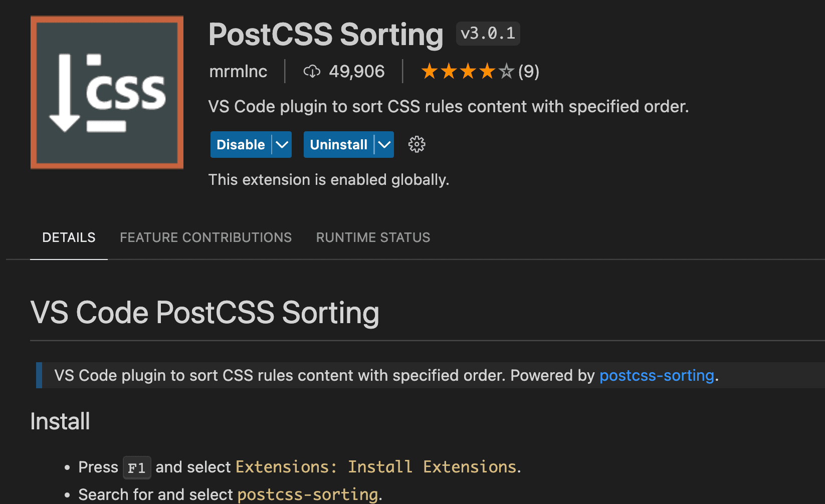This screenshot has height=504, width=825.
Task: Click the PostCSS Sorting extension icon
Action: coord(106,92)
